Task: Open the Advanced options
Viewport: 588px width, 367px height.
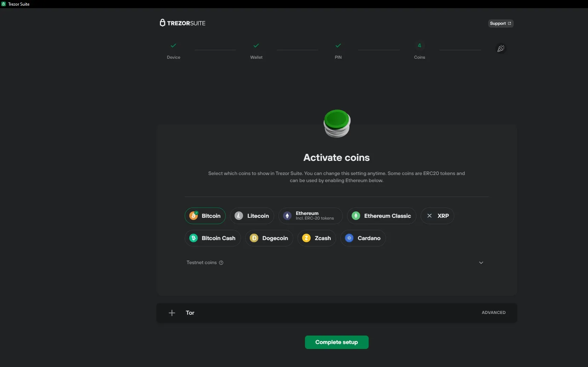Action: click(493, 312)
